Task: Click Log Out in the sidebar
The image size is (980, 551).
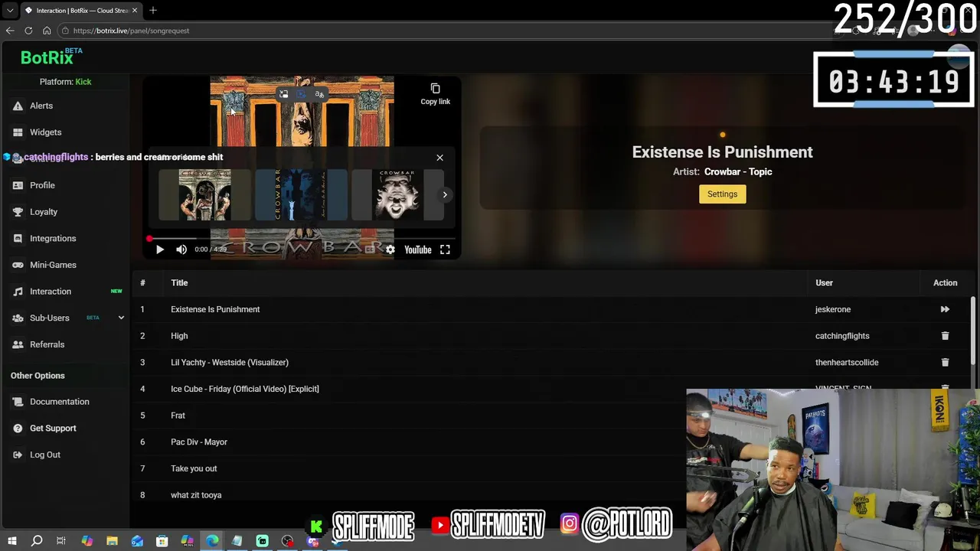Action: [x=44, y=455]
